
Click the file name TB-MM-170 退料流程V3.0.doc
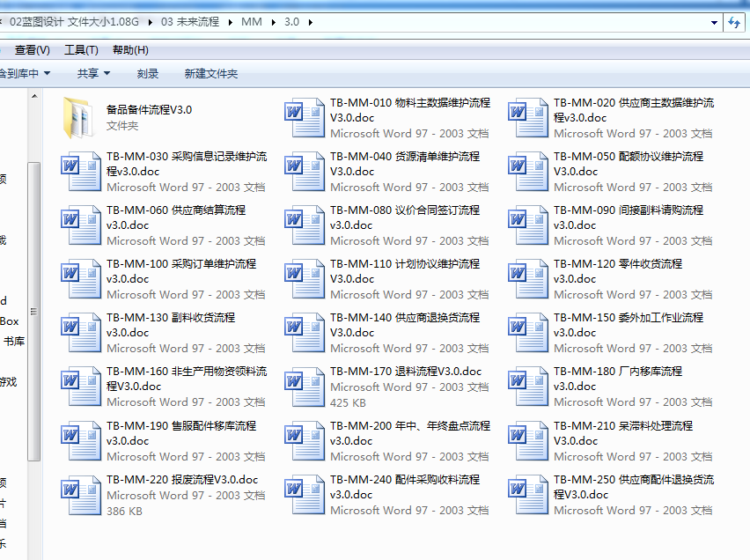[x=406, y=372]
